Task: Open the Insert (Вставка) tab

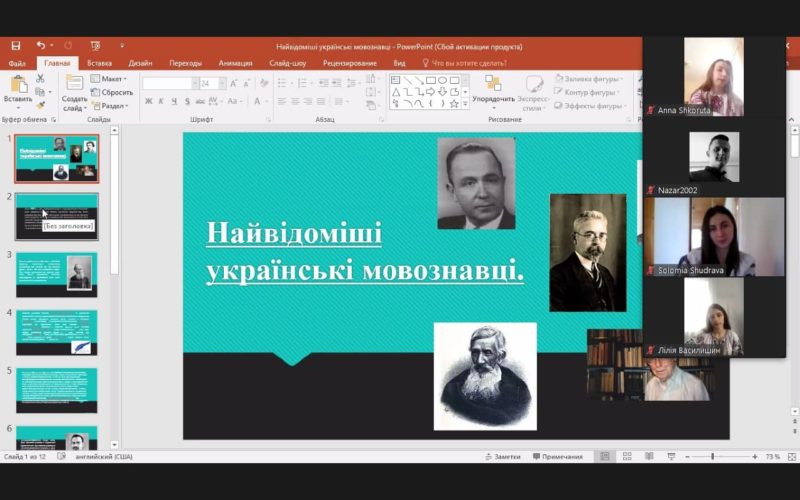Action: pyautogui.click(x=99, y=63)
